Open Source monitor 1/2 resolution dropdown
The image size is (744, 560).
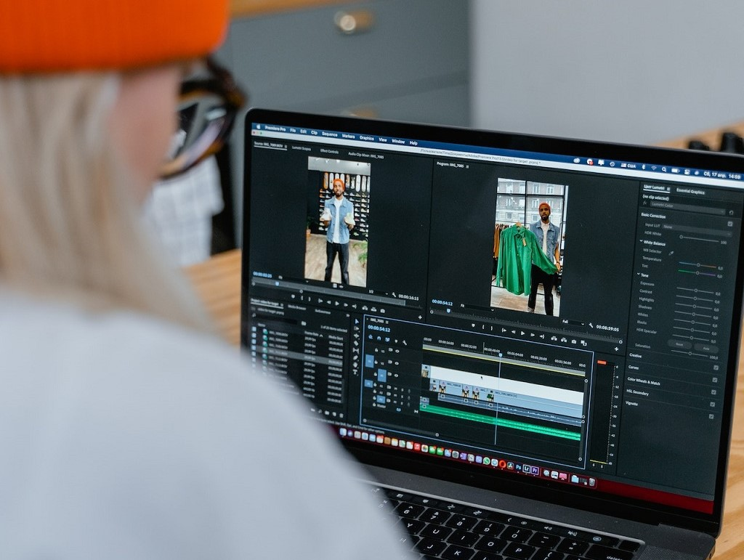pyautogui.click(x=378, y=293)
